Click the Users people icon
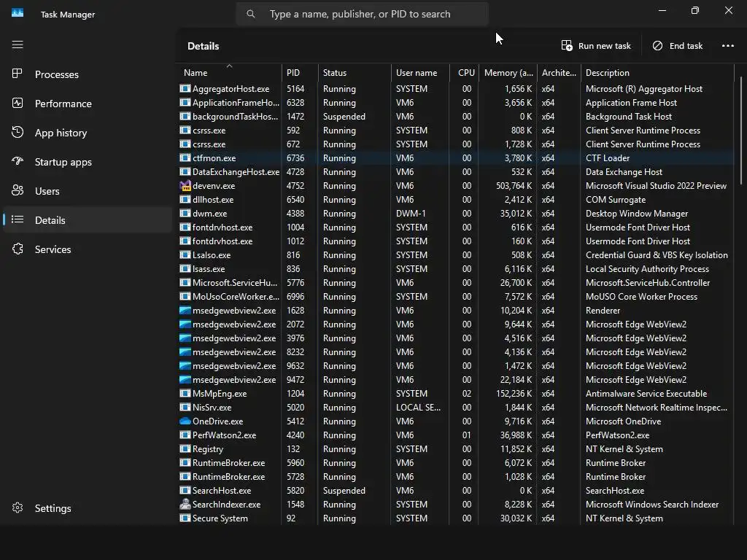Screen dimensions: 747x560 (18, 190)
